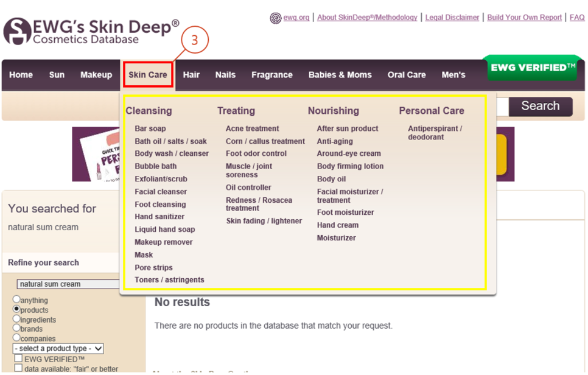Choose Moisturizer under Nourishing
Screen dimensions: 588x375
(x=337, y=238)
